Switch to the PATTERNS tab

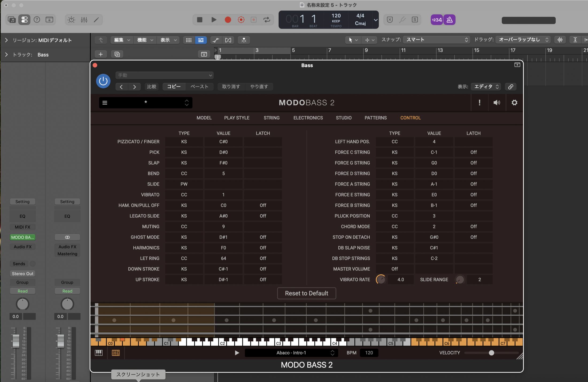point(376,118)
